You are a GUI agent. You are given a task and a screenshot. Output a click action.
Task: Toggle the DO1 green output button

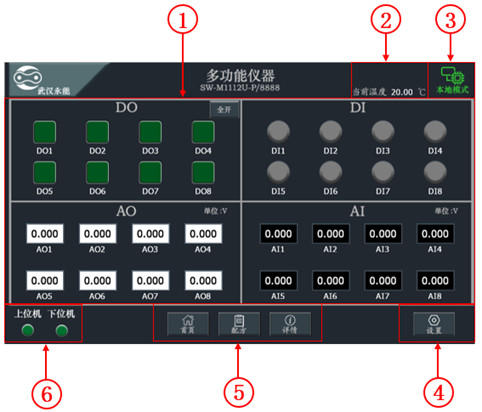(44, 132)
